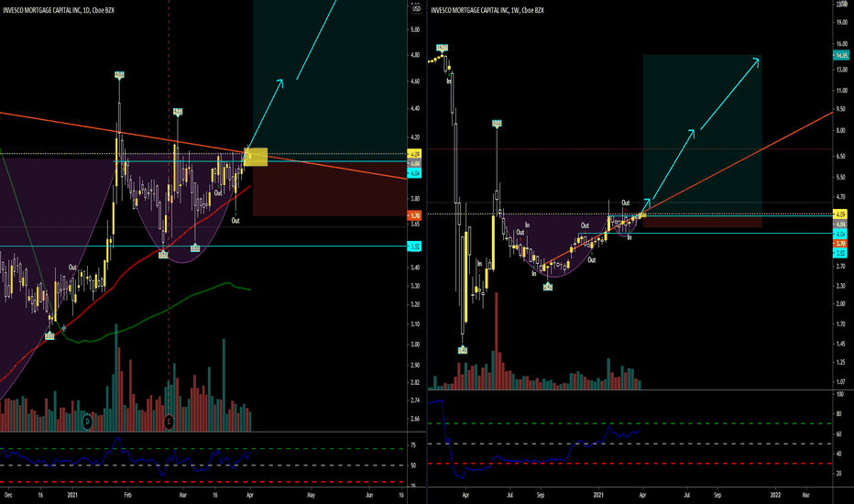
Task: Click the 'Dec' label on the daily time axis
Action: pyautogui.click(x=8, y=495)
